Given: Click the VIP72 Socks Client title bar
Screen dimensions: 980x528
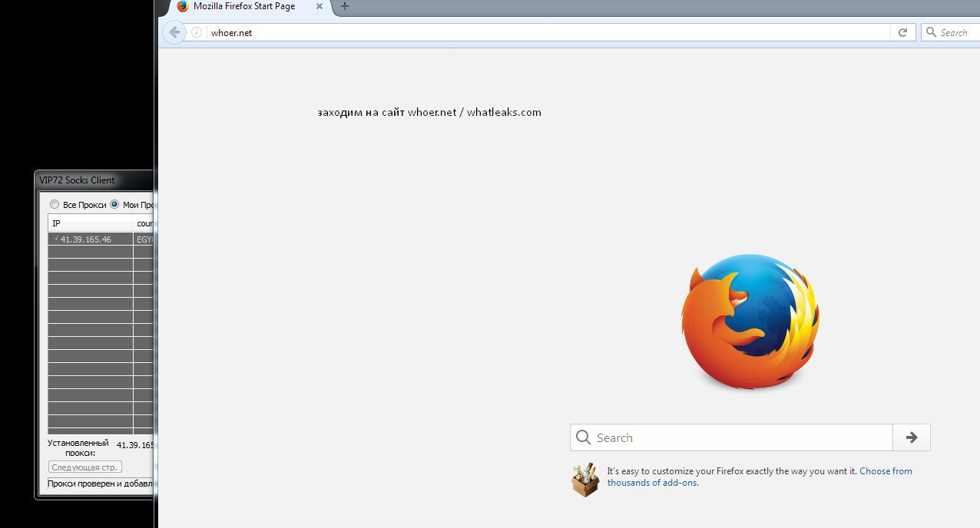Looking at the screenshot, I should (x=84, y=180).
